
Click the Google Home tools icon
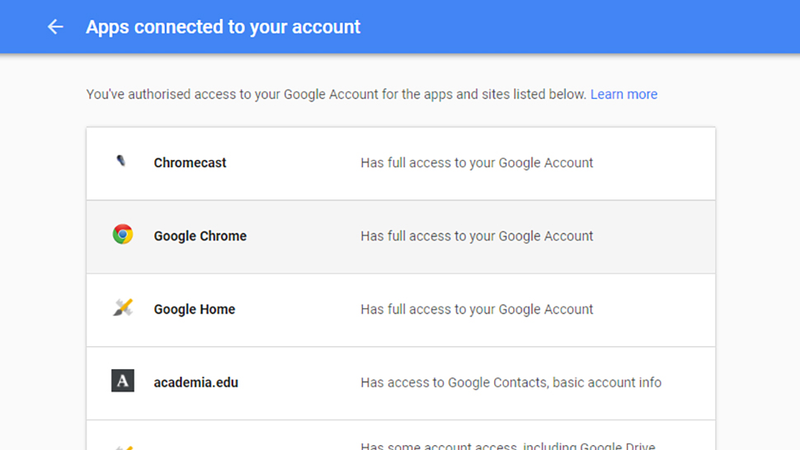[122, 308]
